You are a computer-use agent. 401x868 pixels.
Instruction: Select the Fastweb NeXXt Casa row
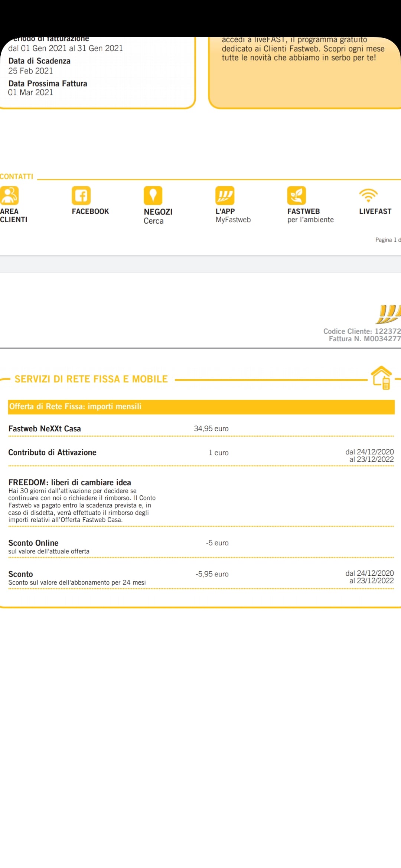(x=201, y=429)
